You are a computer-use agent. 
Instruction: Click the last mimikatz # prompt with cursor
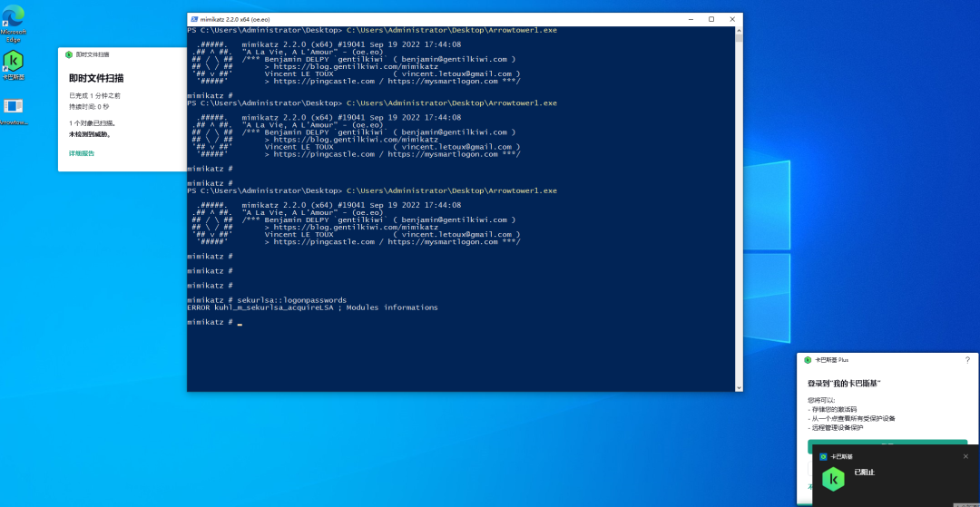click(x=214, y=322)
